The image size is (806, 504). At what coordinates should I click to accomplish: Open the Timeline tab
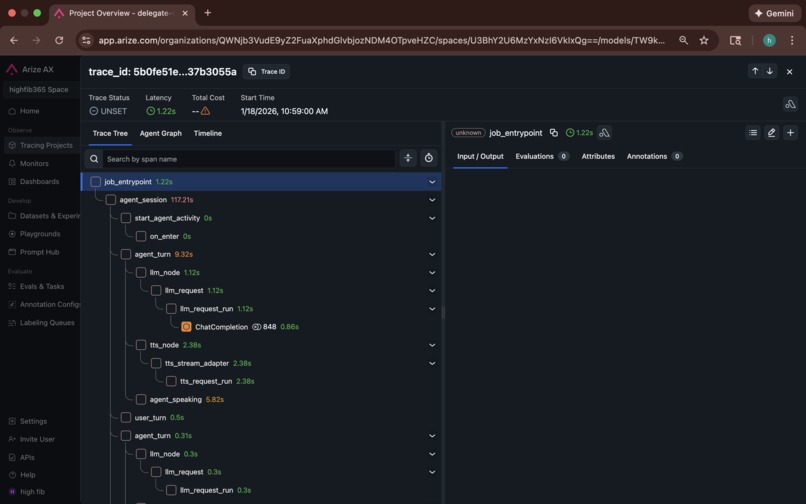pos(208,133)
